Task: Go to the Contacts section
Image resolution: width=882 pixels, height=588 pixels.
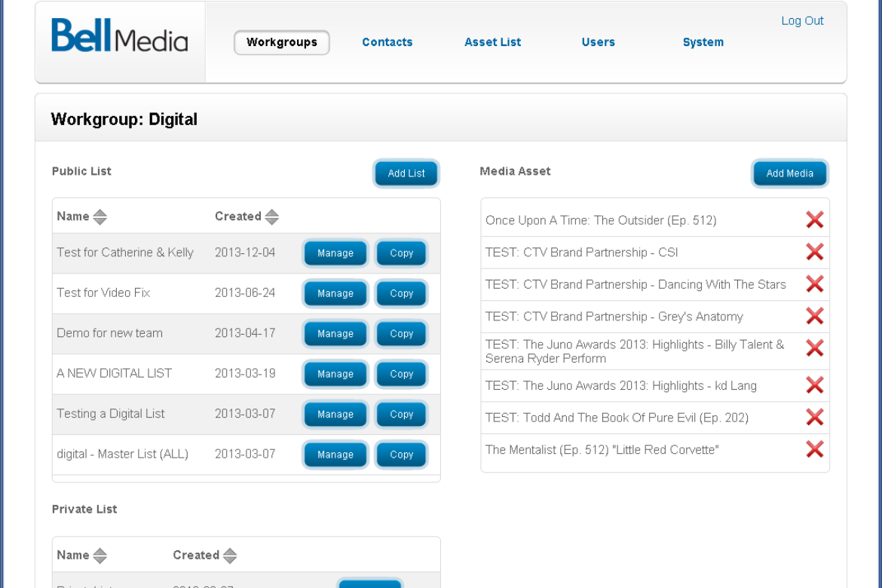Action: [x=387, y=42]
